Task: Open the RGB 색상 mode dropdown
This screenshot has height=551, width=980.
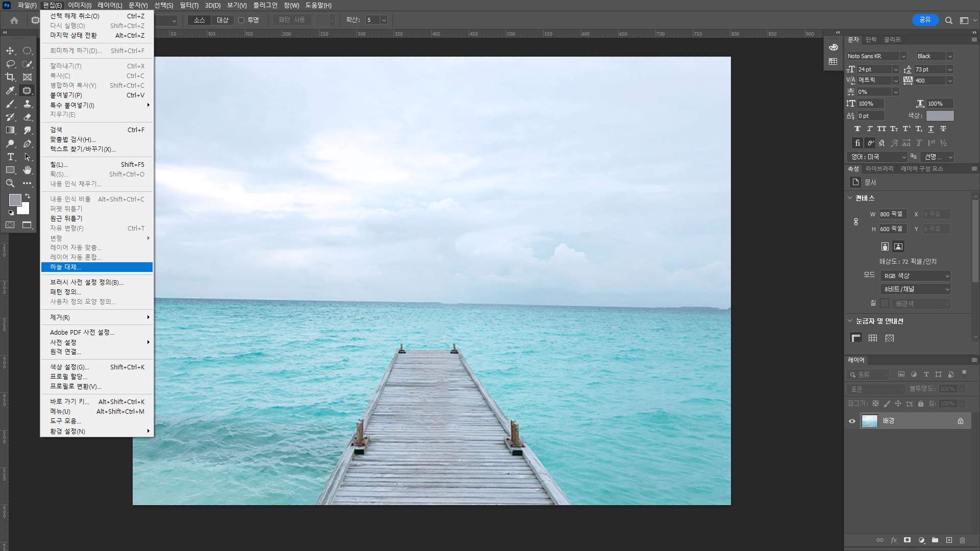Action: [x=916, y=275]
